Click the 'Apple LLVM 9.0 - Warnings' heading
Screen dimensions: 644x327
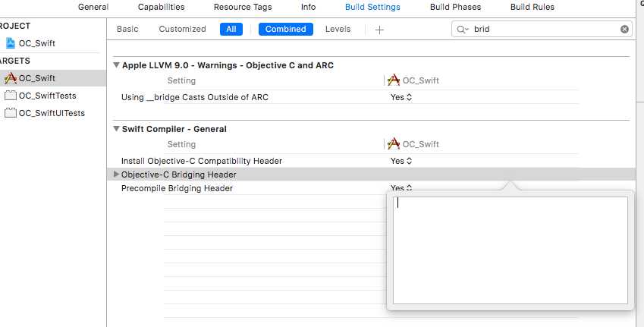(x=228, y=65)
